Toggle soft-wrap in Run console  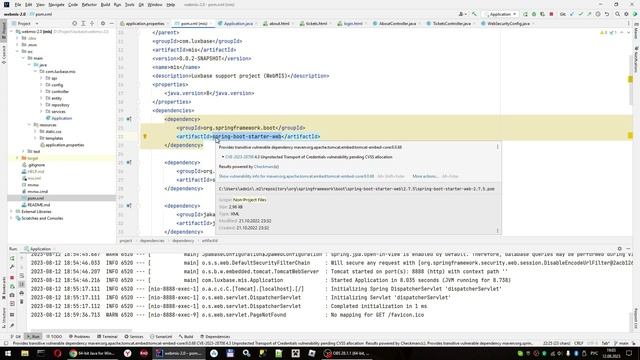(x=22, y=276)
